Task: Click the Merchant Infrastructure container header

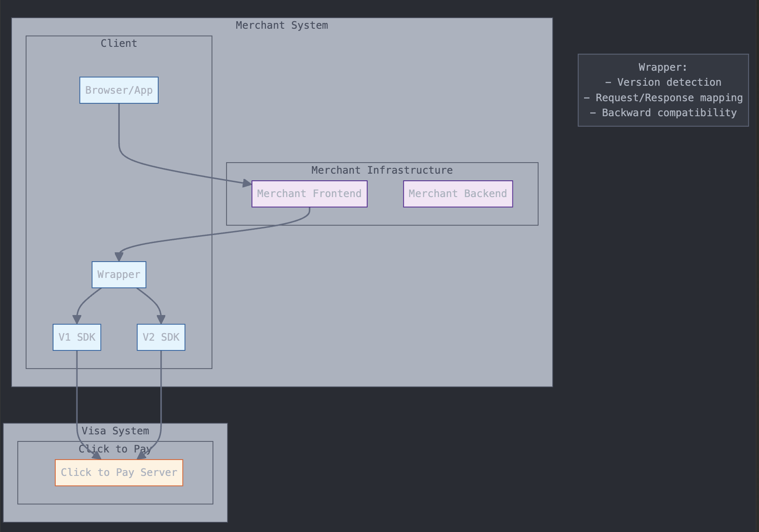Action: tap(381, 170)
